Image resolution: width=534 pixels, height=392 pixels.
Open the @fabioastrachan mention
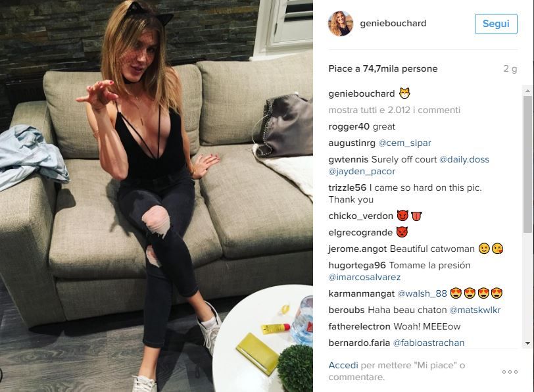[428, 343]
